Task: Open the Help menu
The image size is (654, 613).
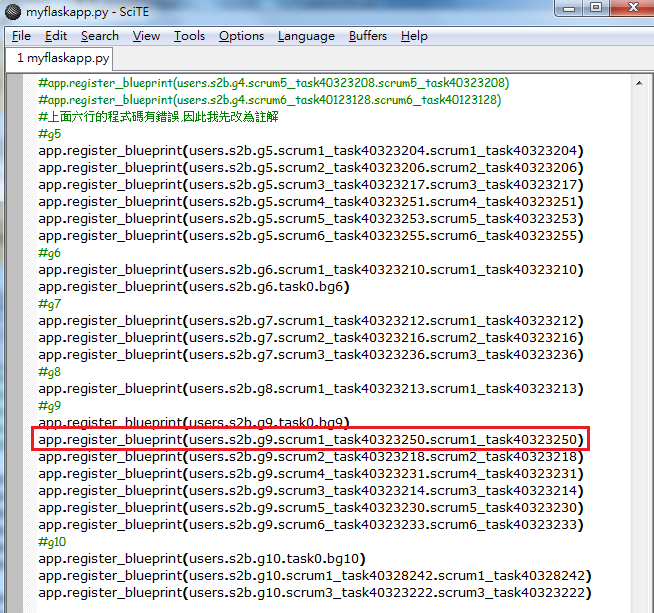Action: click(x=414, y=36)
